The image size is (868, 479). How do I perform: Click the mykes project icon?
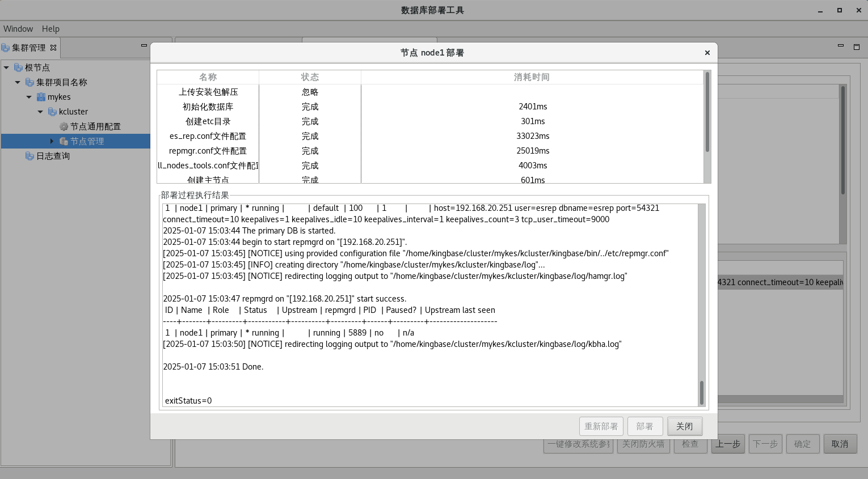[41, 97]
